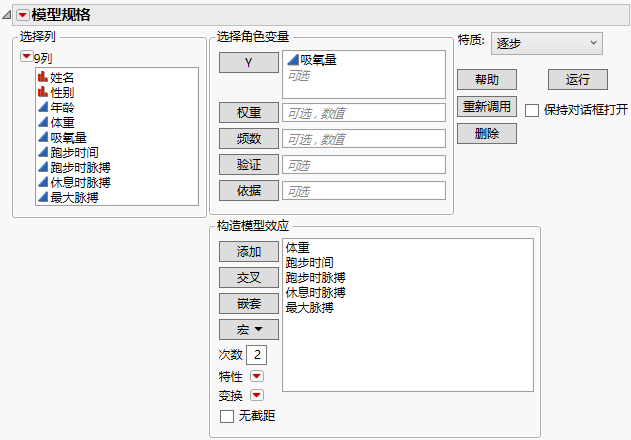Click the 嵌套 effect button

tap(249, 304)
